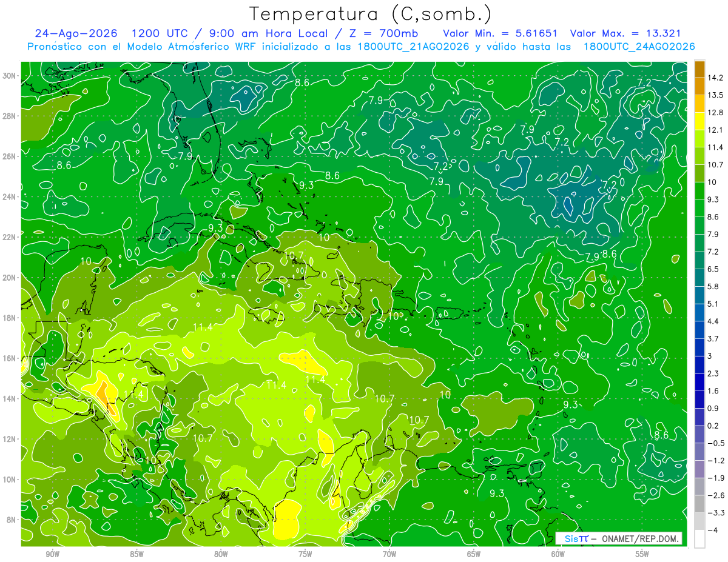The image size is (728, 562).
Task: Click the '-1.2' value on the color scale
Action: (x=715, y=461)
